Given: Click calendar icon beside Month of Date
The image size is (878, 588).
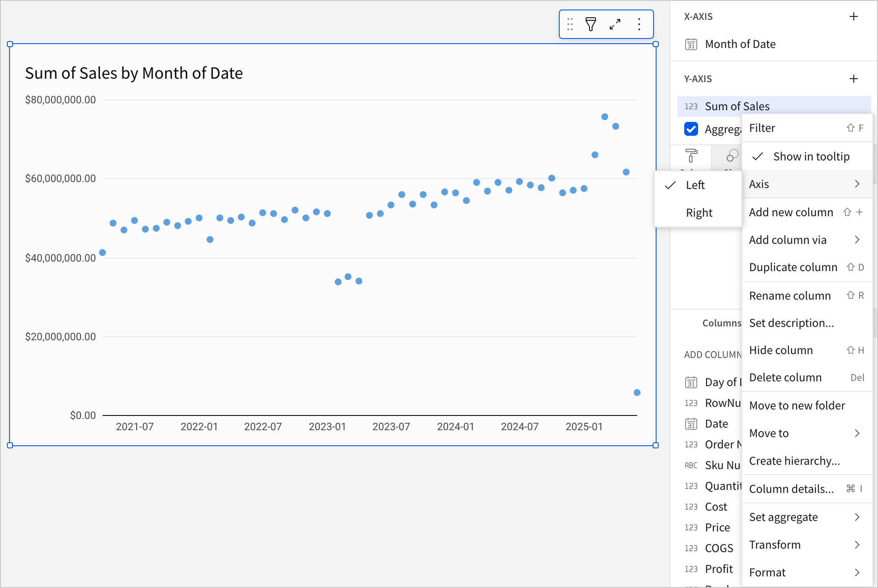Looking at the screenshot, I should coord(691,45).
